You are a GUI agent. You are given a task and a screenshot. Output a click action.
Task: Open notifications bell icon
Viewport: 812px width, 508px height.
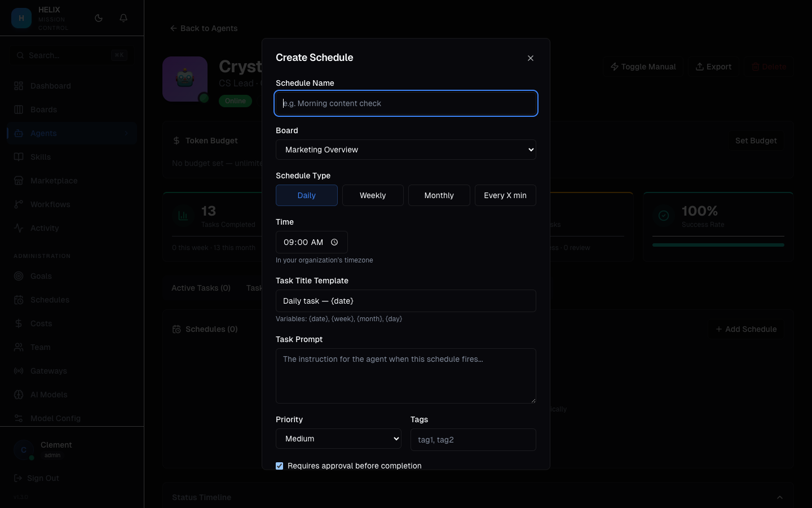point(123,18)
